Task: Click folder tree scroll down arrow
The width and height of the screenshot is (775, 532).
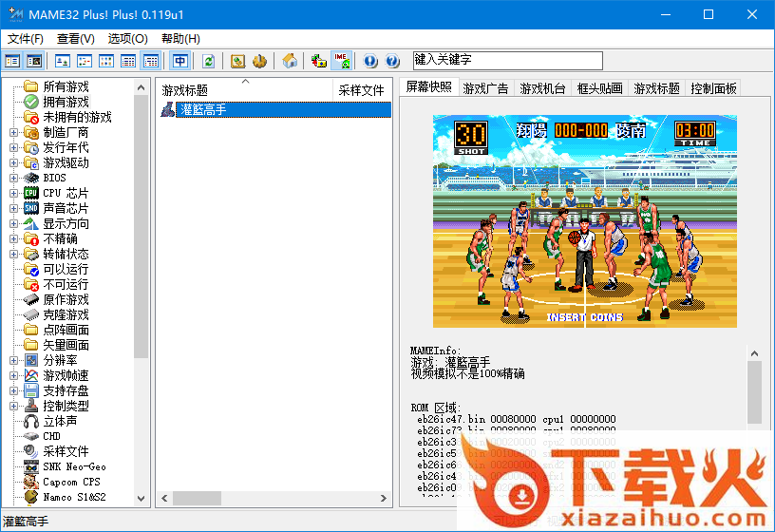Action: click(x=141, y=499)
